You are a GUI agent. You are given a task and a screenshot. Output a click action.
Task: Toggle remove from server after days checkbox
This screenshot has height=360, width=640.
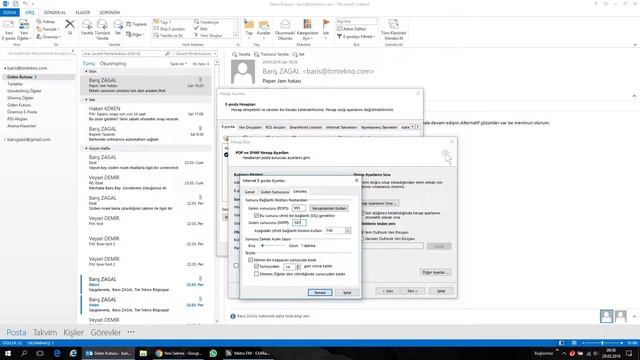coord(256,266)
